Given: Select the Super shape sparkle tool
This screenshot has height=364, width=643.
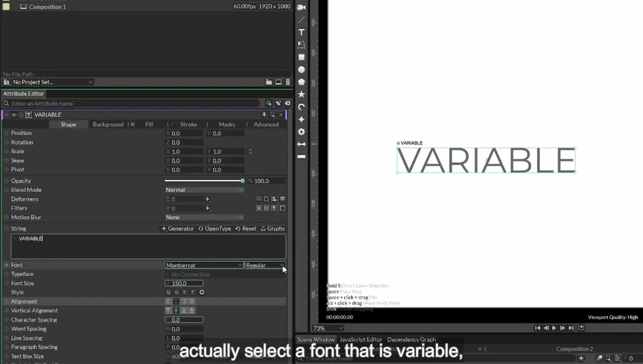Looking at the screenshot, I should 301,119.
